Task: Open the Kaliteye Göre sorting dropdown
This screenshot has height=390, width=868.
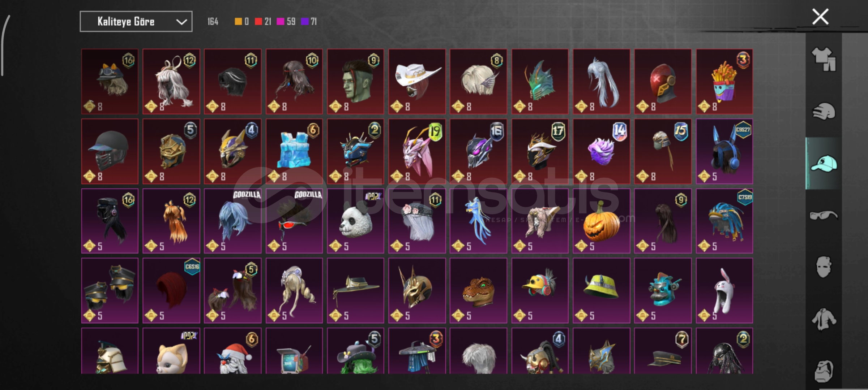Action: 136,22
